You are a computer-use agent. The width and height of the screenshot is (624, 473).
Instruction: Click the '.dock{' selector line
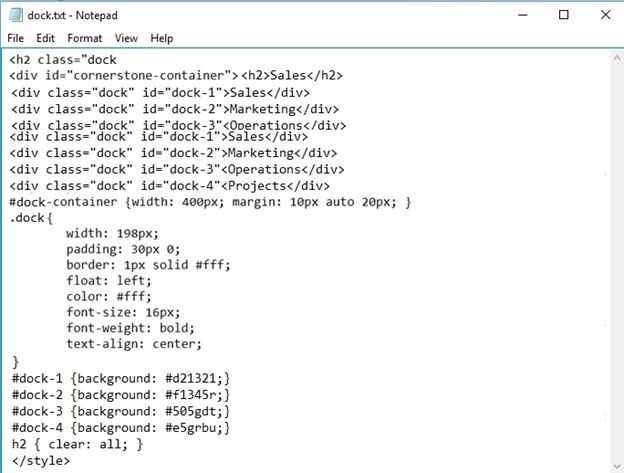(x=31, y=218)
